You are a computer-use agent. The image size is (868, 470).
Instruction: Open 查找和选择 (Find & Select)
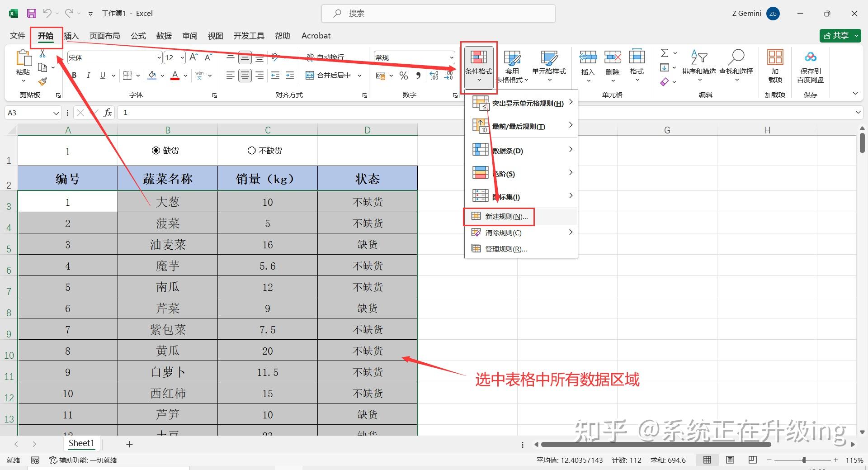(x=737, y=67)
